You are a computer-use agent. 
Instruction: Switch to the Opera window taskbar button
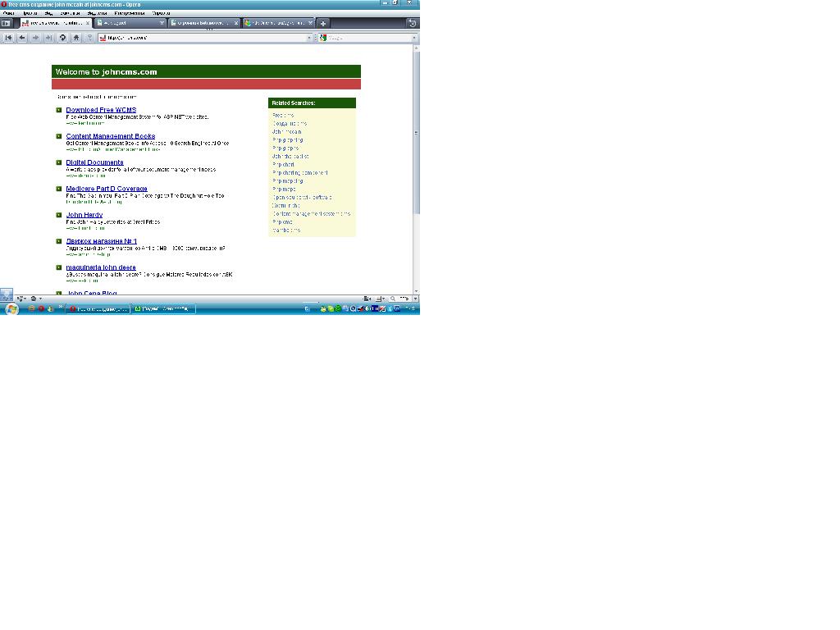[98, 309]
